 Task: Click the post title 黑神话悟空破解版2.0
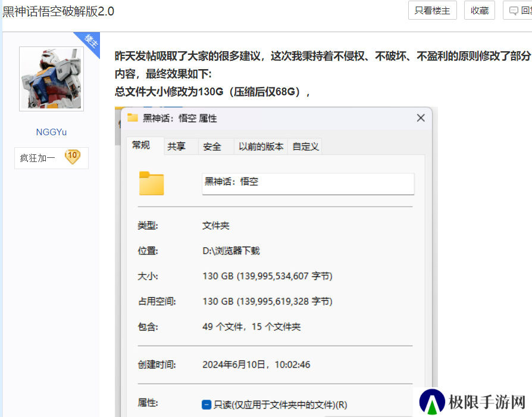58,11
